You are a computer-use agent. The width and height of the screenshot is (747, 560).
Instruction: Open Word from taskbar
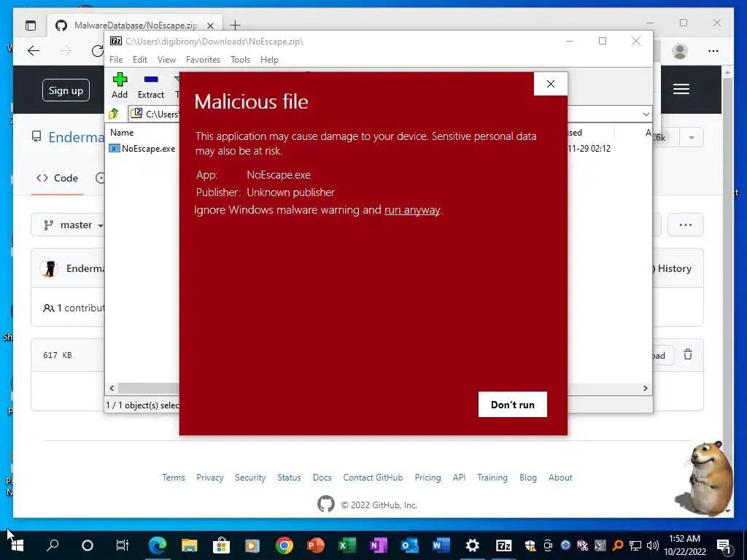441,545
